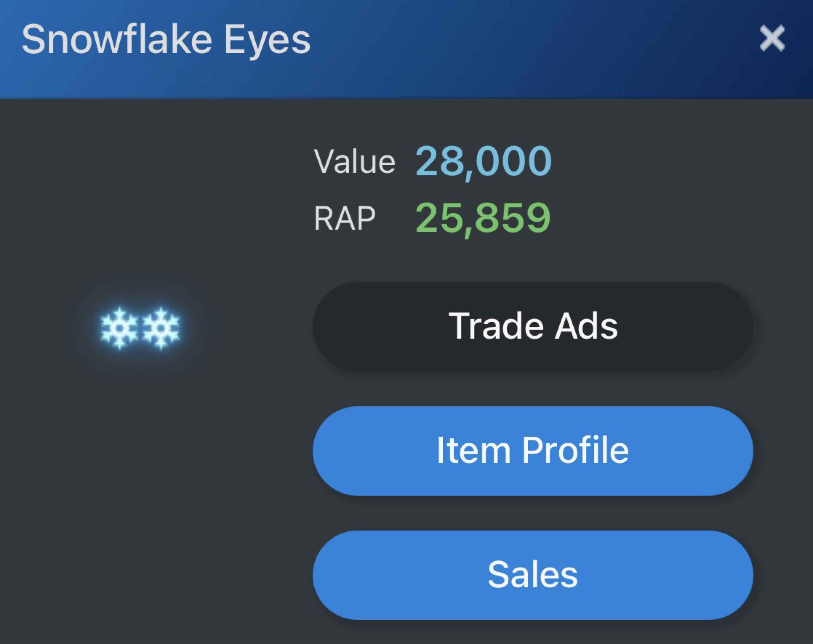Click the left snowflake eye icon
This screenshot has height=644, width=813.
coord(119,328)
